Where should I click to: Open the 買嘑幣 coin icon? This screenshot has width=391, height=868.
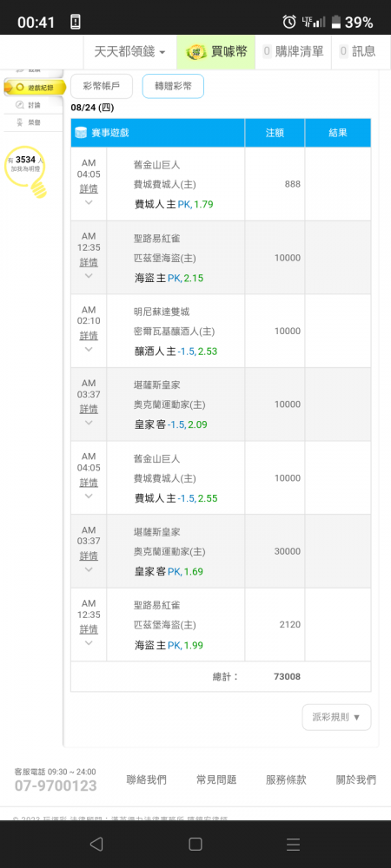[195, 52]
